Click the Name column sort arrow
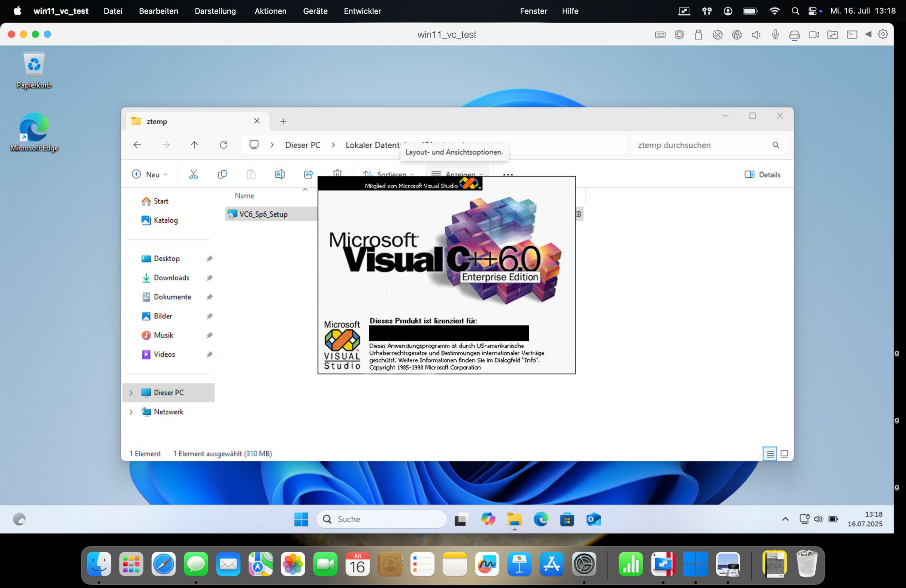This screenshot has width=906, height=588. (x=305, y=190)
